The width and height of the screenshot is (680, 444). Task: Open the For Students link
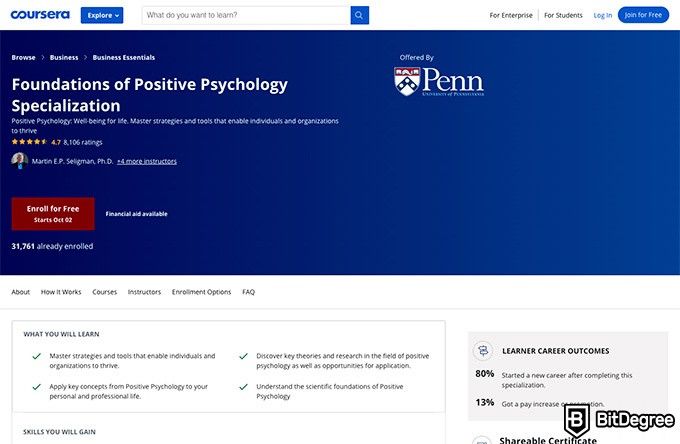563,15
